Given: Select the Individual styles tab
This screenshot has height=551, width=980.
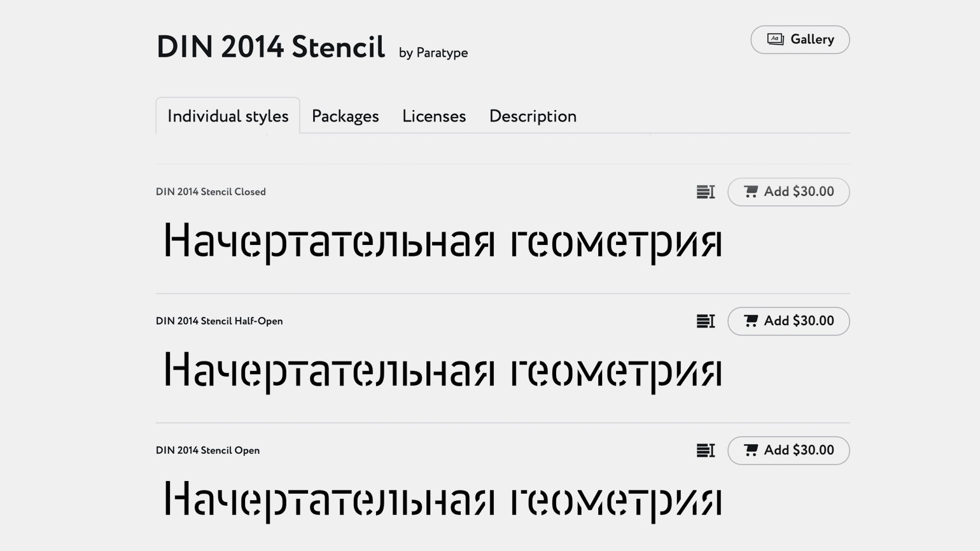Looking at the screenshot, I should tap(228, 116).
